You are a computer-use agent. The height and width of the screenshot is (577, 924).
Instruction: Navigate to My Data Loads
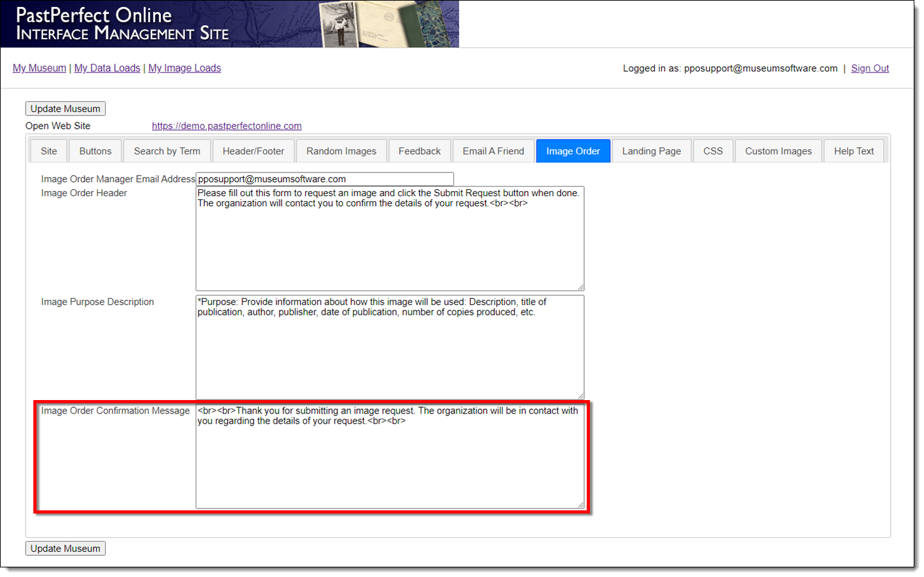tap(107, 68)
